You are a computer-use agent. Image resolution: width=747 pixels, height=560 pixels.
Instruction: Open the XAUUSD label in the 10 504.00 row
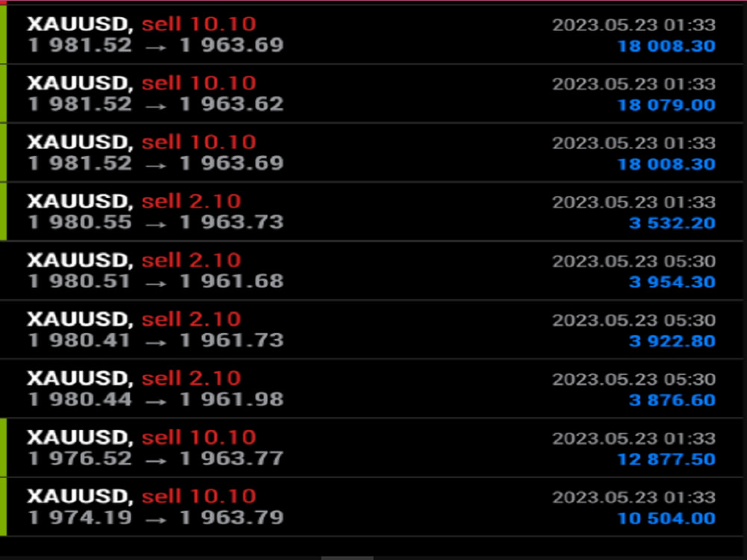coord(80,497)
